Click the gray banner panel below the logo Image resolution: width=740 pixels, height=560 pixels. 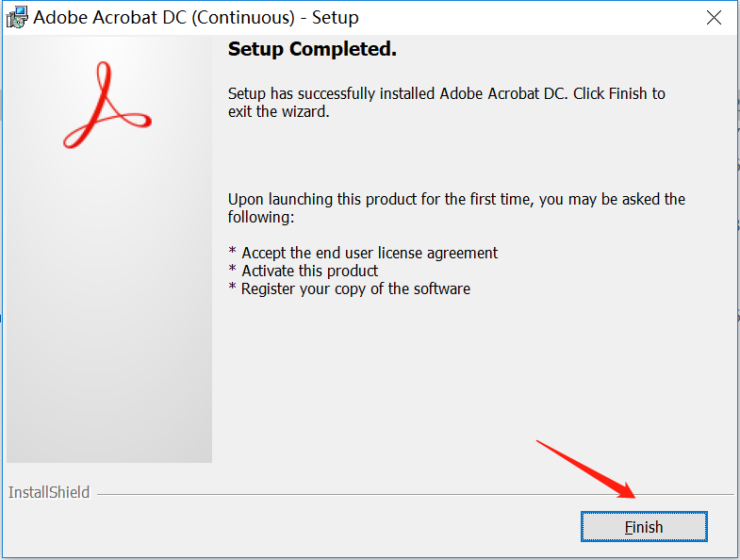point(109,330)
